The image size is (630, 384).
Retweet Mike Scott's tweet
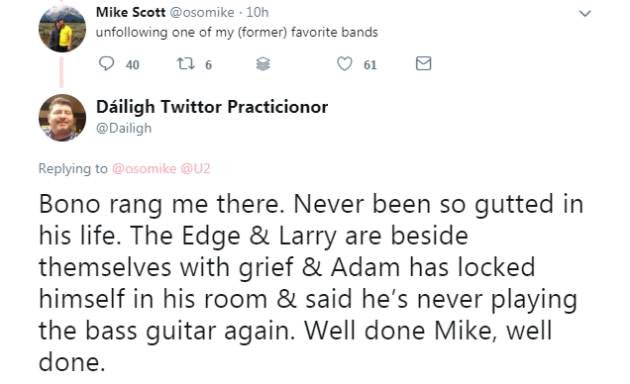pos(186,63)
